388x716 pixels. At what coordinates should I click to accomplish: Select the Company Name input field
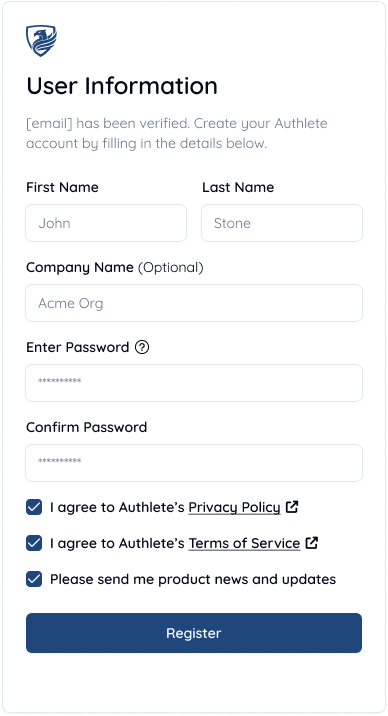click(x=194, y=303)
